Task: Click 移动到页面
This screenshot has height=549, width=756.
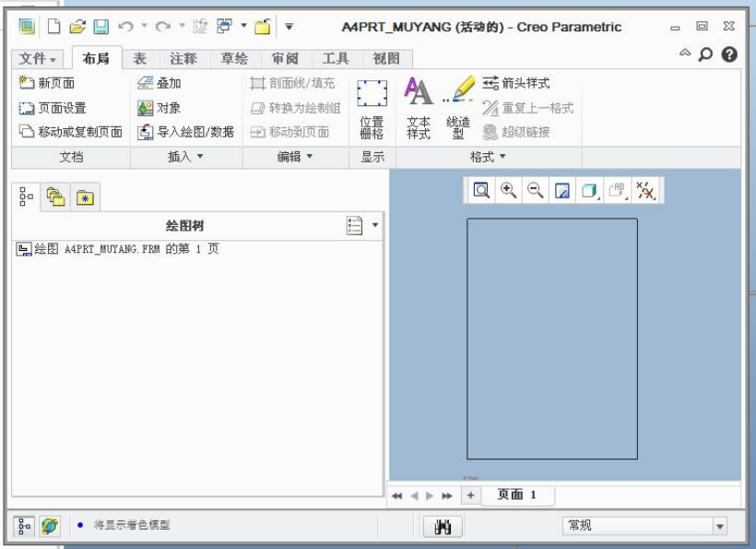Action: tap(289, 132)
